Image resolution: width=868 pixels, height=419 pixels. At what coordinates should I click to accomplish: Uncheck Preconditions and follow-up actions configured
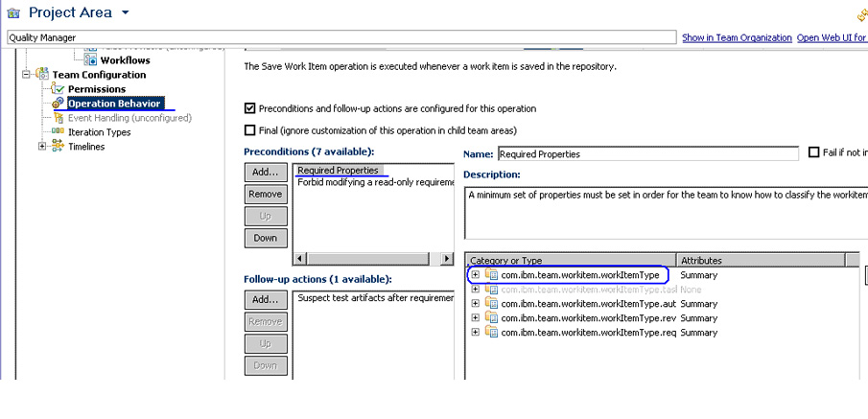(249, 108)
